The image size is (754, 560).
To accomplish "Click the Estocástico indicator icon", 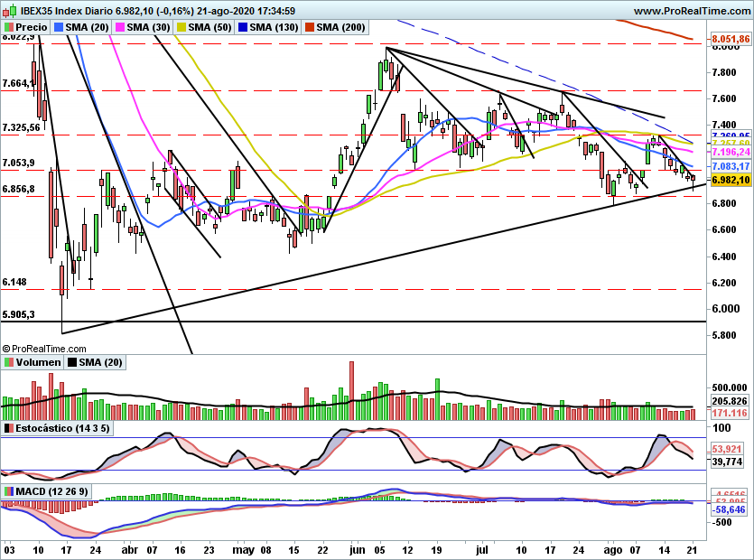I will tap(8, 428).
